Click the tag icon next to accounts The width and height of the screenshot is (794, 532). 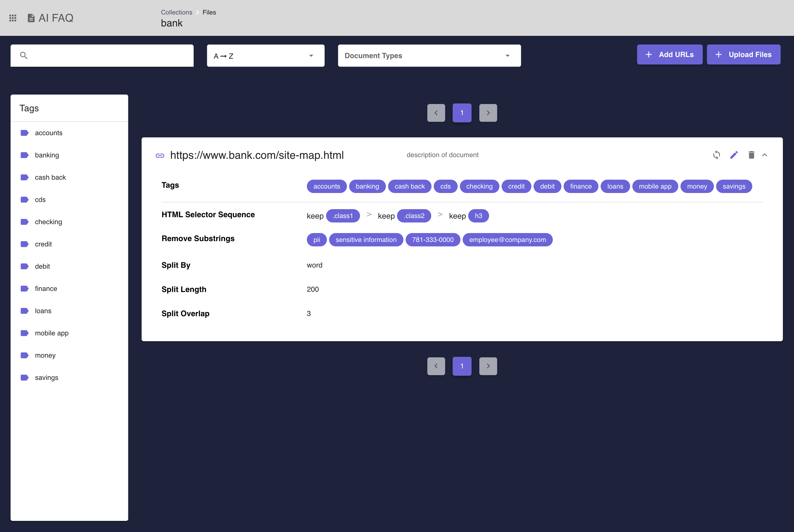point(24,133)
